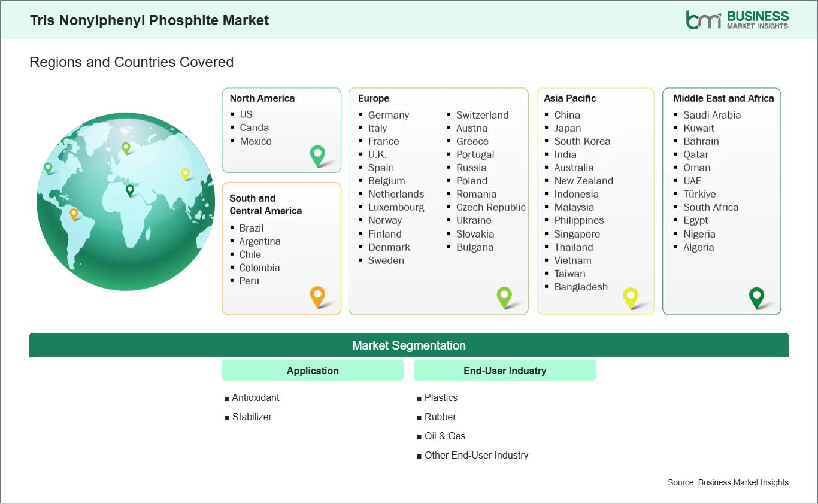The width and height of the screenshot is (818, 504).
Task: Click the Asia Pacific heading
Action: (x=570, y=98)
